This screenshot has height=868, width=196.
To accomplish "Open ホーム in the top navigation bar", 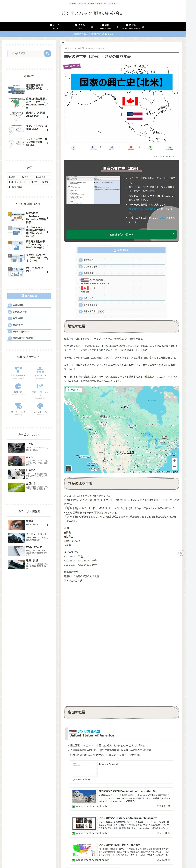I will tap(55, 27).
